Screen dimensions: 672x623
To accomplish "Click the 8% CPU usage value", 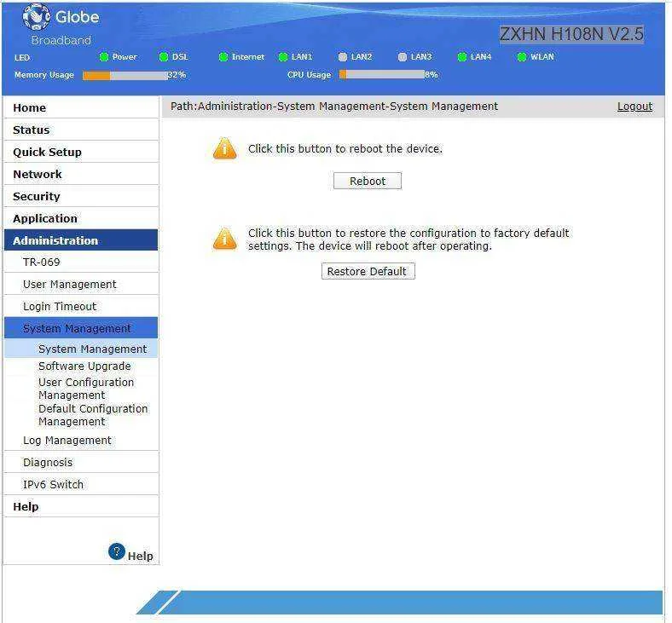I will 432,75.
